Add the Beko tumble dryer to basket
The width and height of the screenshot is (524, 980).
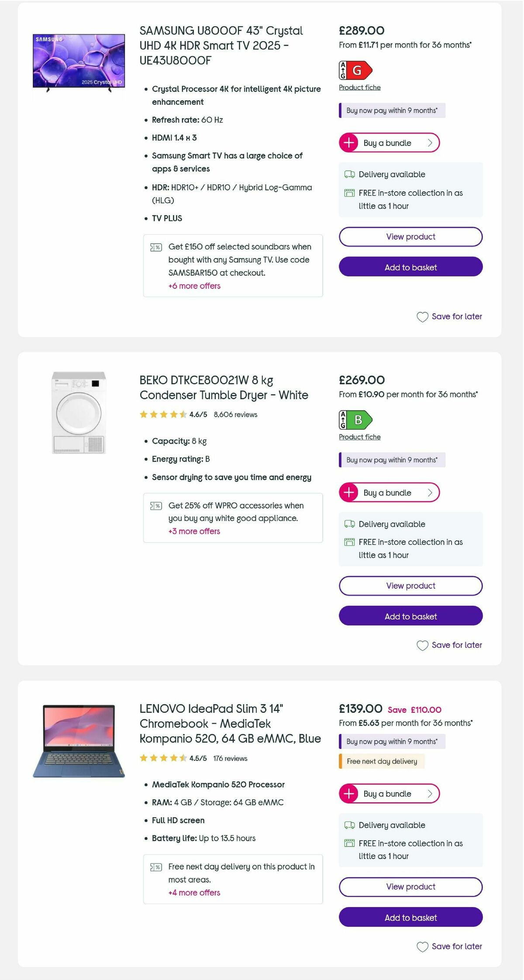tap(410, 616)
